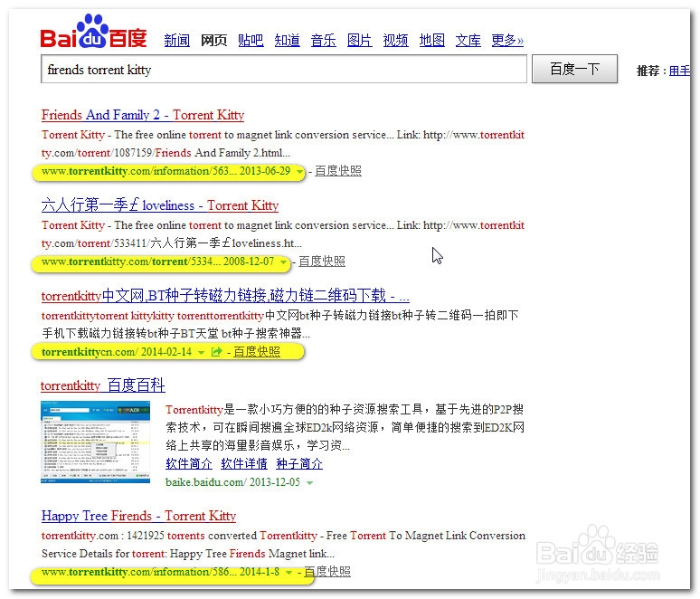Open 百度快照 for 六人行第一季 result

pos(322,261)
